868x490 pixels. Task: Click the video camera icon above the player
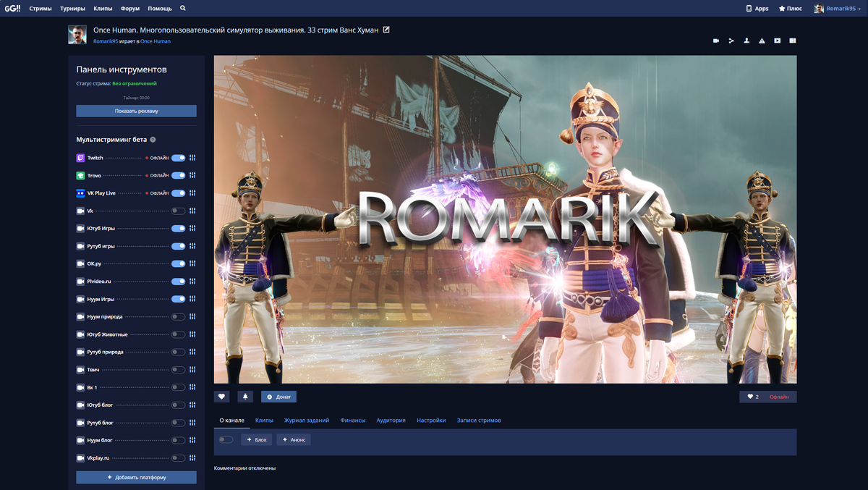(x=716, y=41)
